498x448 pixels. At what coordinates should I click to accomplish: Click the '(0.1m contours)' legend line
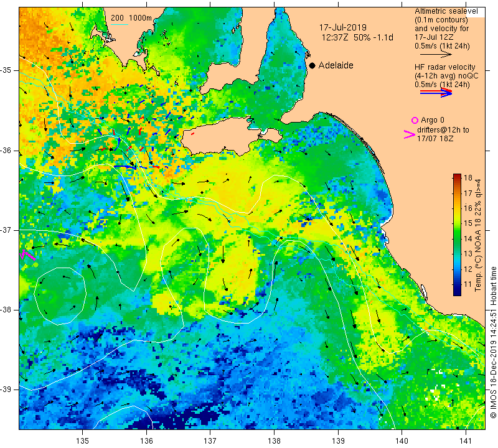click(441, 20)
